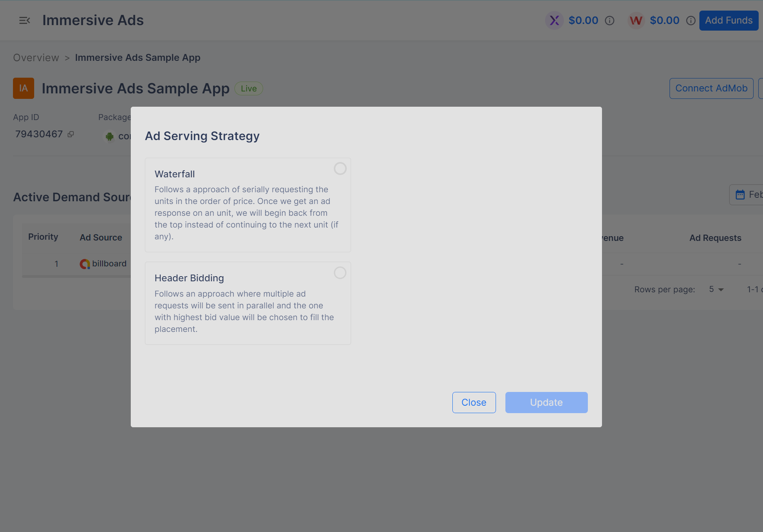763x532 pixels.
Task: Copy the App ID 79430467
Action: point(71,134)
